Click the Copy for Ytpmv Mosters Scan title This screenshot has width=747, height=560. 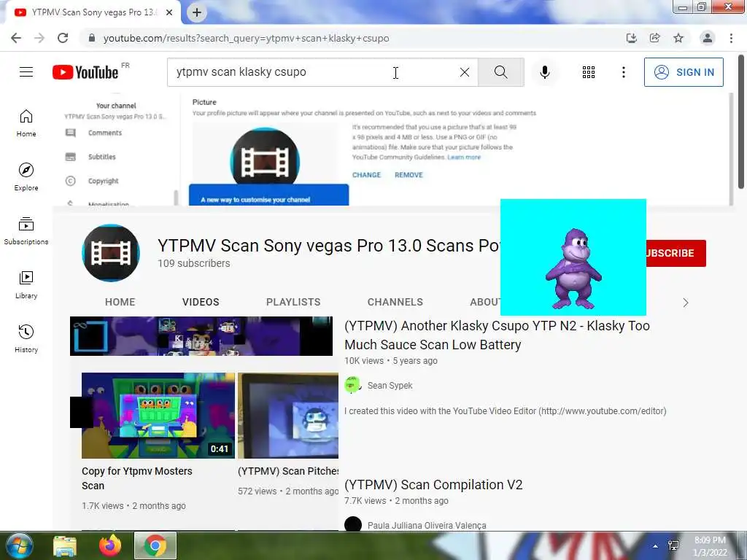[136, 478]
